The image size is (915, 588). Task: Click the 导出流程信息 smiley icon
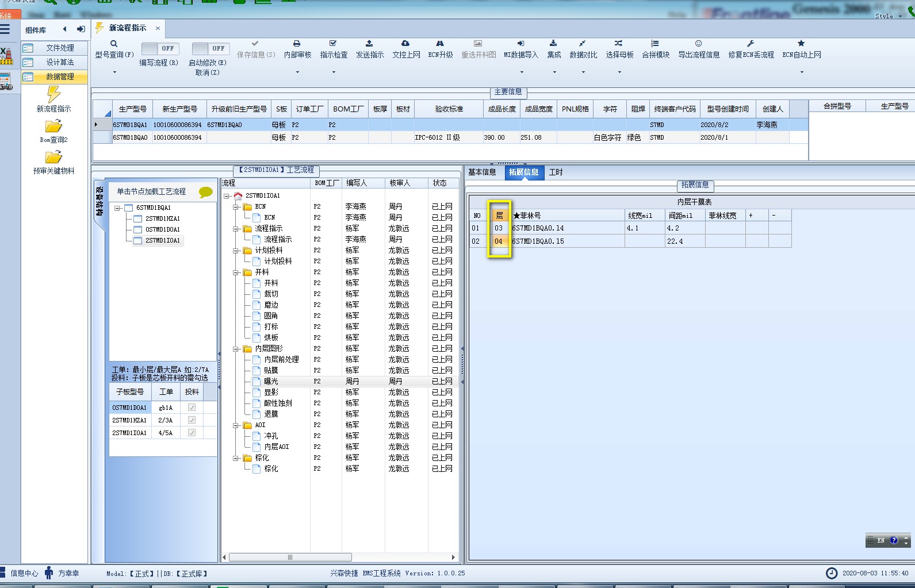coord(698,44)
